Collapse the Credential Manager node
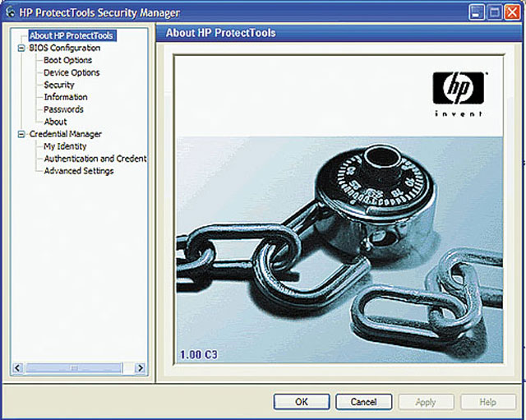 pyautogui.click(x=21, y=134)
